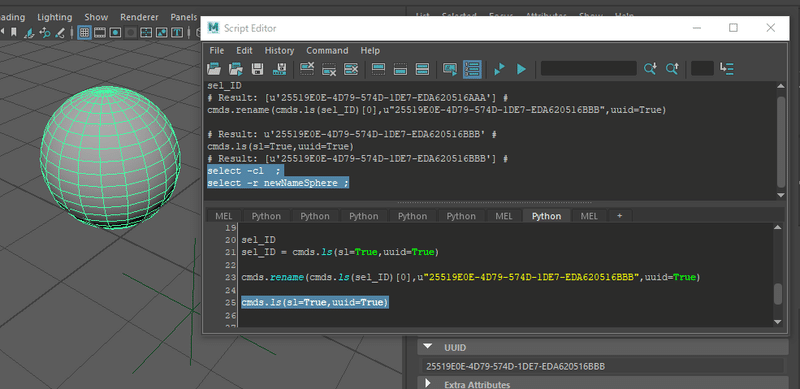This screenshot has height=389, width=800.
Task: Collapse the UUID section arrow
Action: pyautogui.click(x=429, y=347)
